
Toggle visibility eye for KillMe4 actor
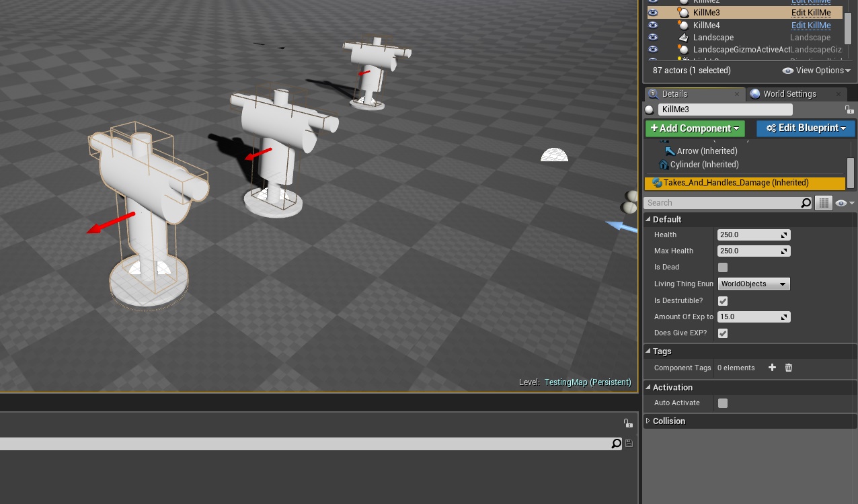652,26
